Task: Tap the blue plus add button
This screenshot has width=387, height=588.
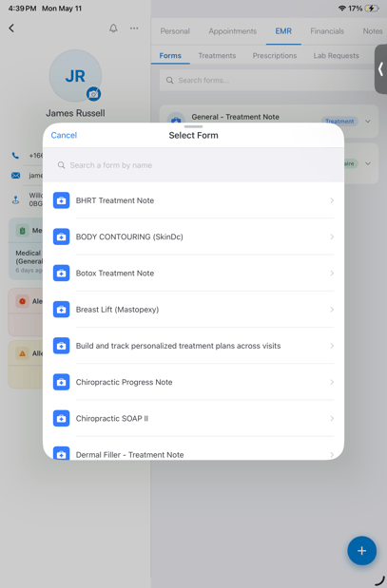Action: tap(362, 551)
